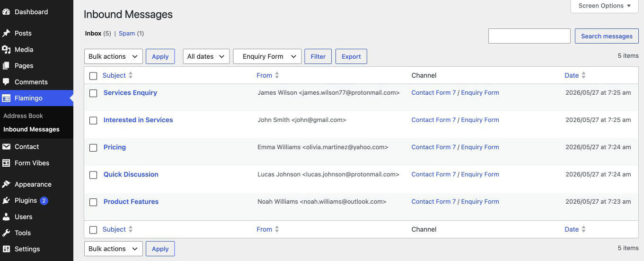Screen dimensions: 644x261
Task: Click sender Noah Williams email text
Action: click(x=322, y=201)
